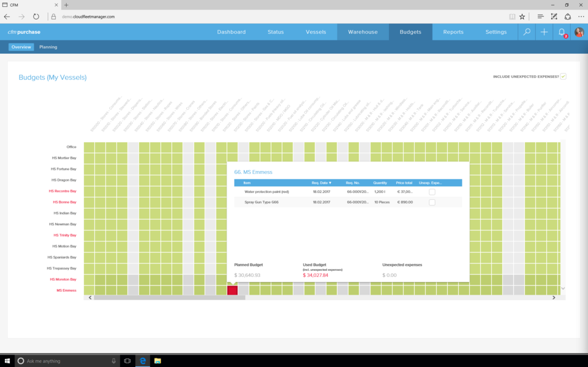
Task: Toggle Include Unexpected Expenses checkbox
Action: click(x=563, y=77)
